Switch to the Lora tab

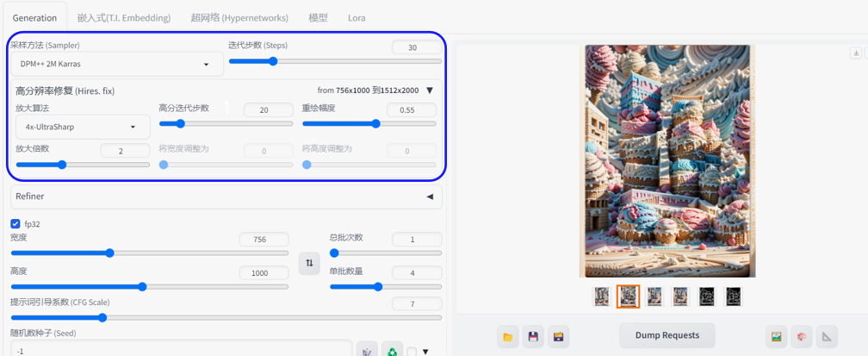pyautogui.click(x=356, y=18)
